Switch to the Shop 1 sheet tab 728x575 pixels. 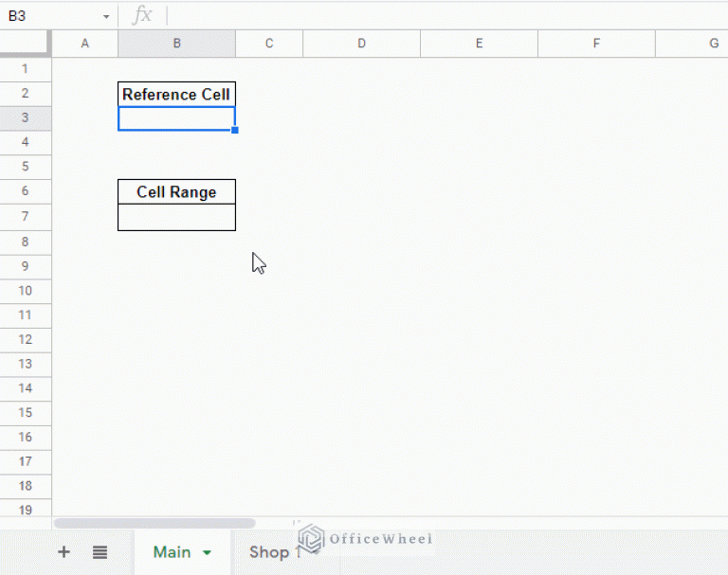[x=274, y=552]
